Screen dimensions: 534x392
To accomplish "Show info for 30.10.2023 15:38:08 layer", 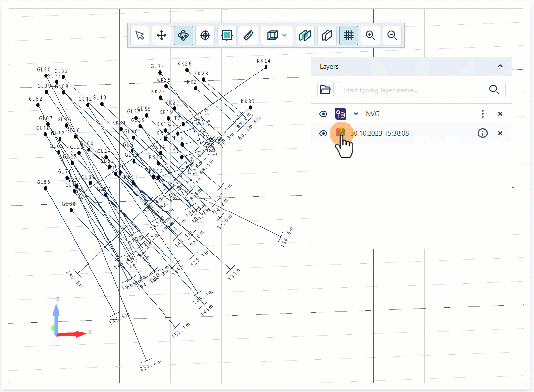I will point(482,133).
